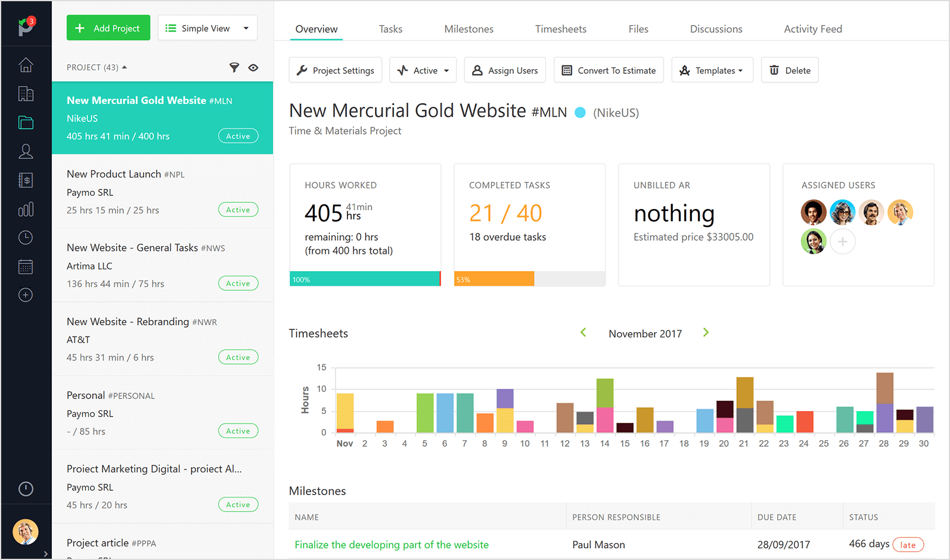
Task: Click the add assigned user plus icon
Action: [843, 241]
